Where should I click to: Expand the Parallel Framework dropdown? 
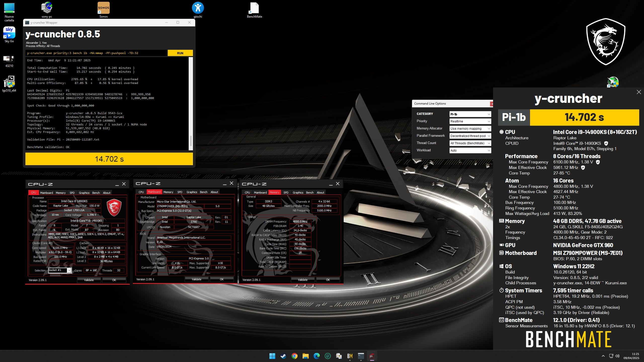tap(470, 136)
